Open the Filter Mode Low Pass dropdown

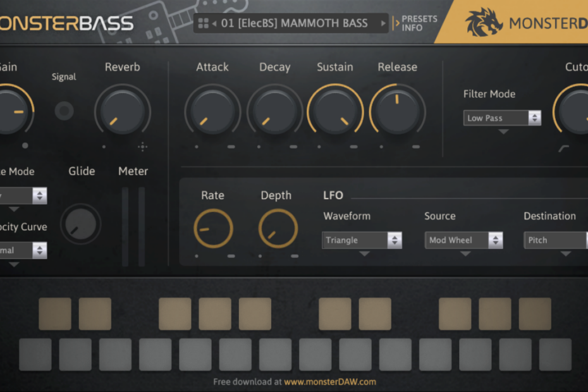[502, 118]
